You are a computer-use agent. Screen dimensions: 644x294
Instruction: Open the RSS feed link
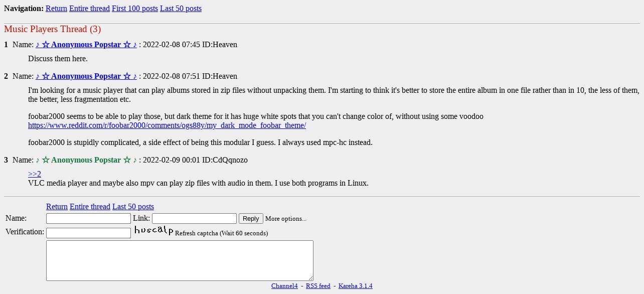click(x=318, y=286)
